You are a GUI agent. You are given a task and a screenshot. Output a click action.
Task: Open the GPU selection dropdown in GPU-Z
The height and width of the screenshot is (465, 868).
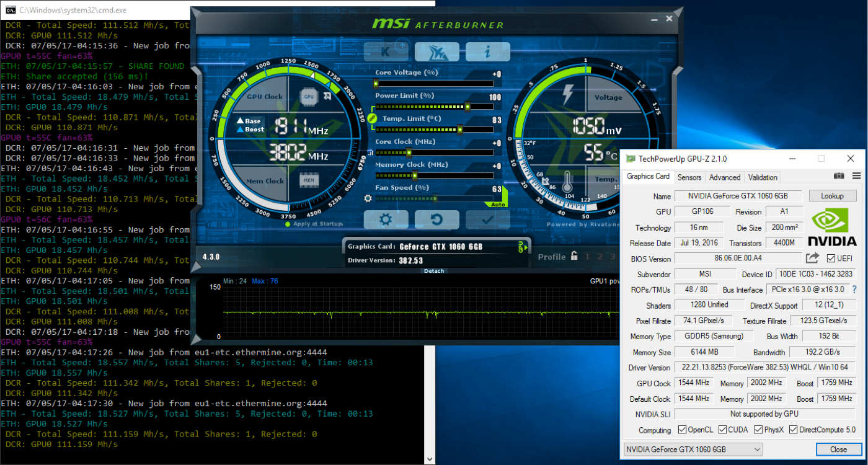693,449
